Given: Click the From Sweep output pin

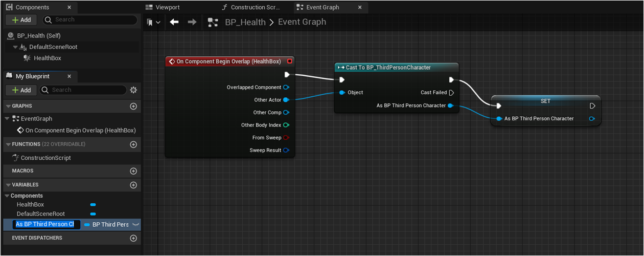Looking at the screenshot, I should click(x=286, y=138).
